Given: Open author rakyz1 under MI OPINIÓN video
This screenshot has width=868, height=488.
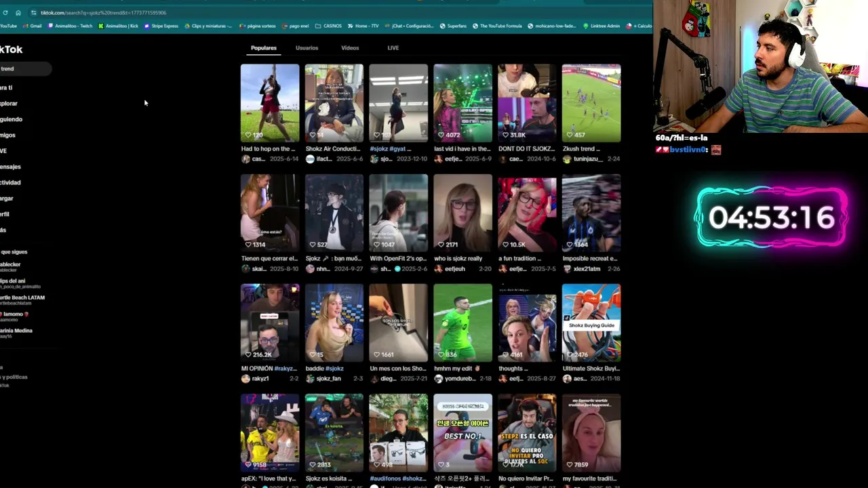Looking at the screenshot, I should tap(260, 379).
